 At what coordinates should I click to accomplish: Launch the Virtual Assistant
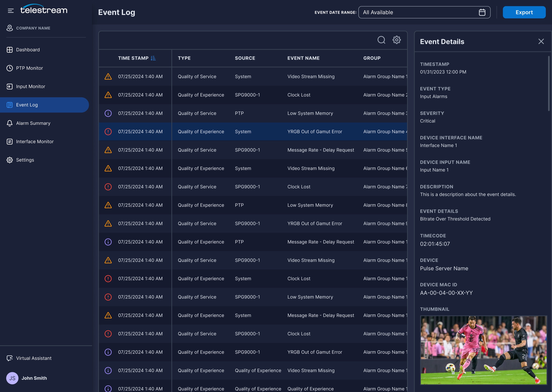pyautogui.click(x=29, y=358)
